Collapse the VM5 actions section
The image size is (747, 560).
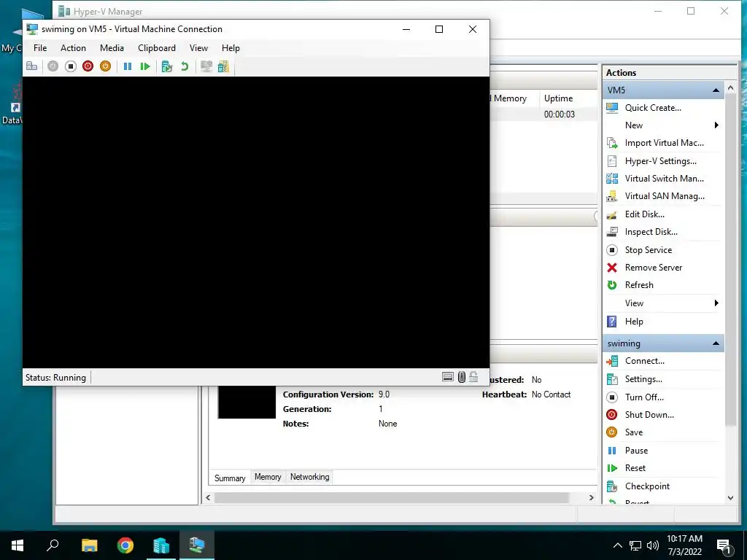point(716,90)
